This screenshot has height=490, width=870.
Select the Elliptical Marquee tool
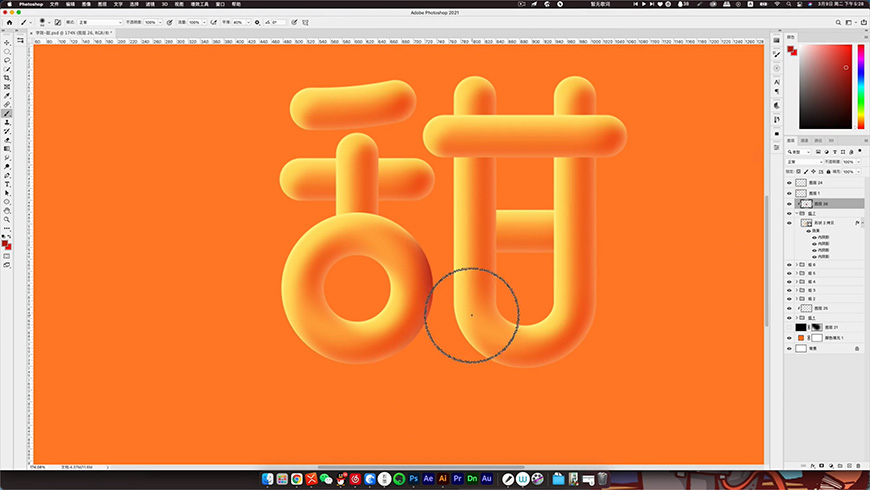[7, 52]
